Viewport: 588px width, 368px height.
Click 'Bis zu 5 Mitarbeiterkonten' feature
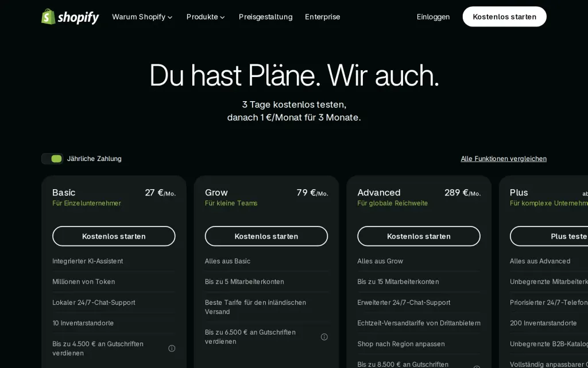[x=244, y=282]
